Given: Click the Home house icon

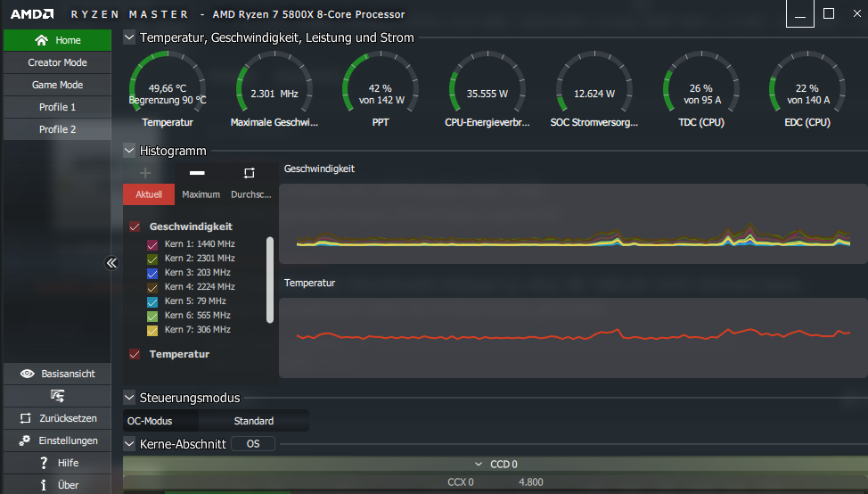Looking at the screenshot, I should tap(42, 40).
